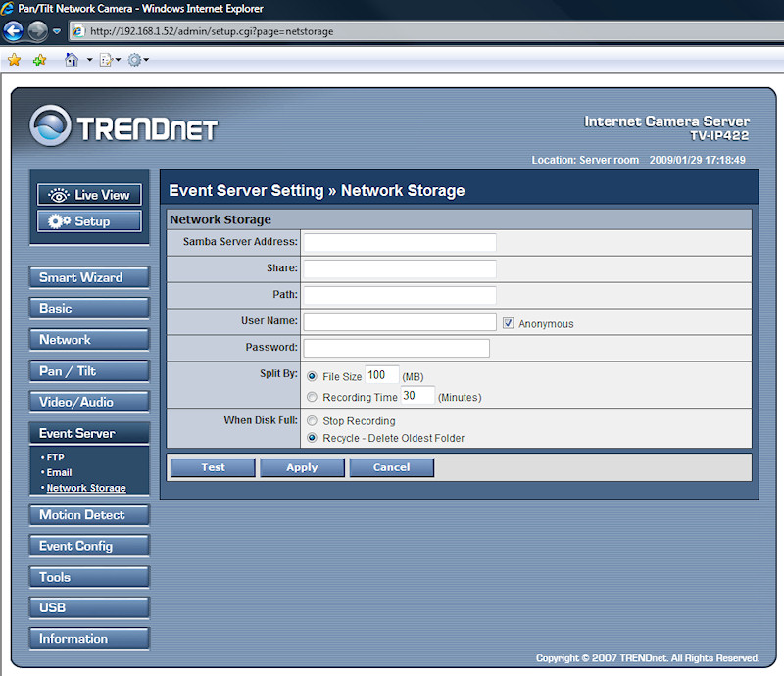Screen dimensions: 784x676
Task: Expand the Home button dropdown arrow
Action: pos(89,61)
